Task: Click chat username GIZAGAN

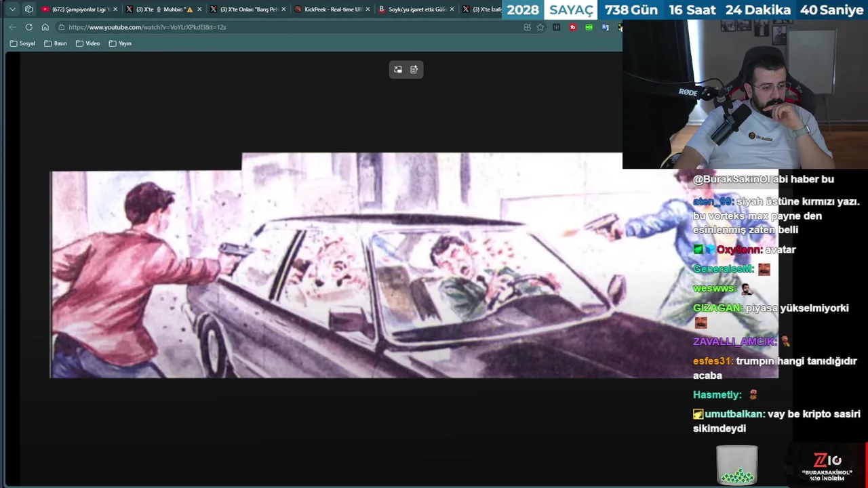Action: pyautogui.click(x=717, y=308)
